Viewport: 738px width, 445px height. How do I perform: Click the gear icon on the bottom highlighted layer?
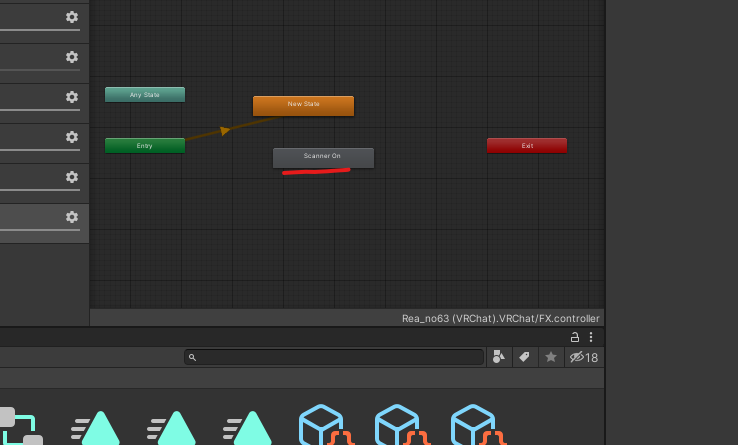[72, 217]
